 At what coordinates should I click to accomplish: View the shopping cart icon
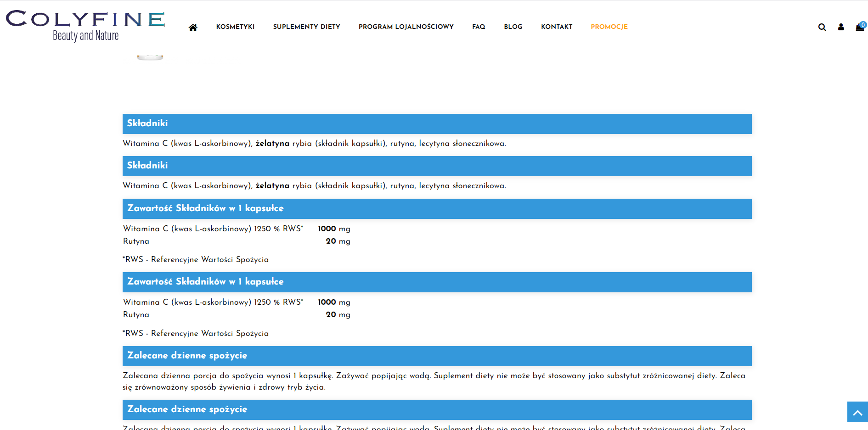pos(860,27)
